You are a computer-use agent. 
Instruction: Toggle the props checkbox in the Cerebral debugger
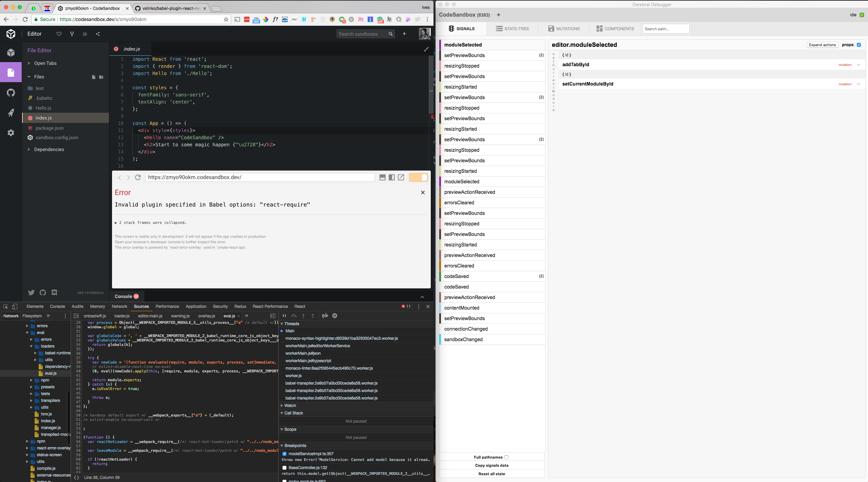tap(859, 44)
